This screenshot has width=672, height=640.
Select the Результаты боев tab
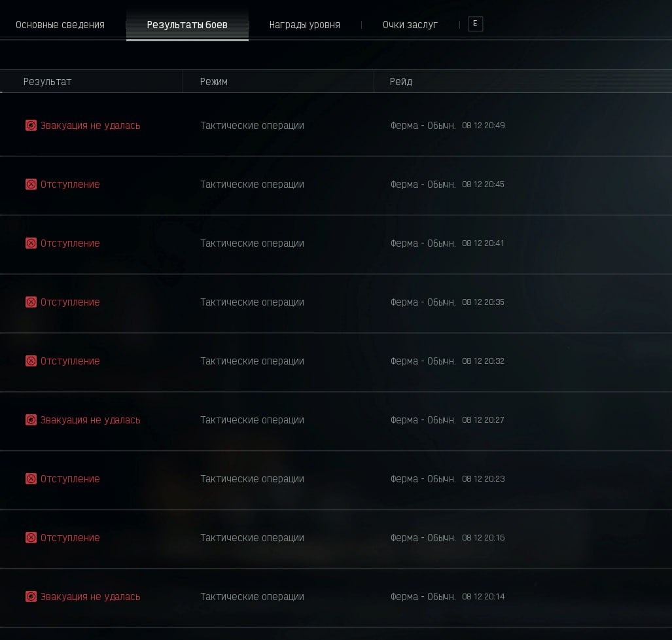pyautogui.click(x=187, y=25)
